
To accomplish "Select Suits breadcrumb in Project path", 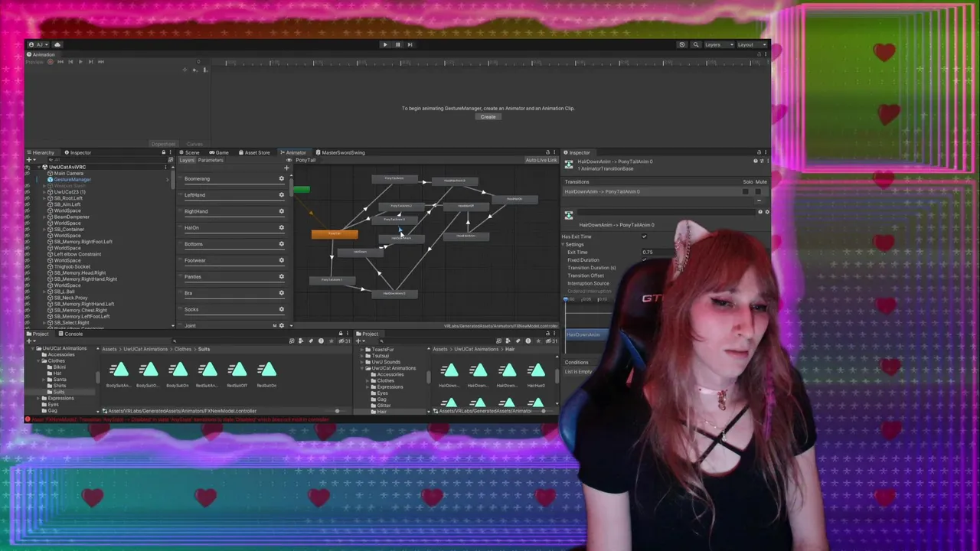I will 204,349.
